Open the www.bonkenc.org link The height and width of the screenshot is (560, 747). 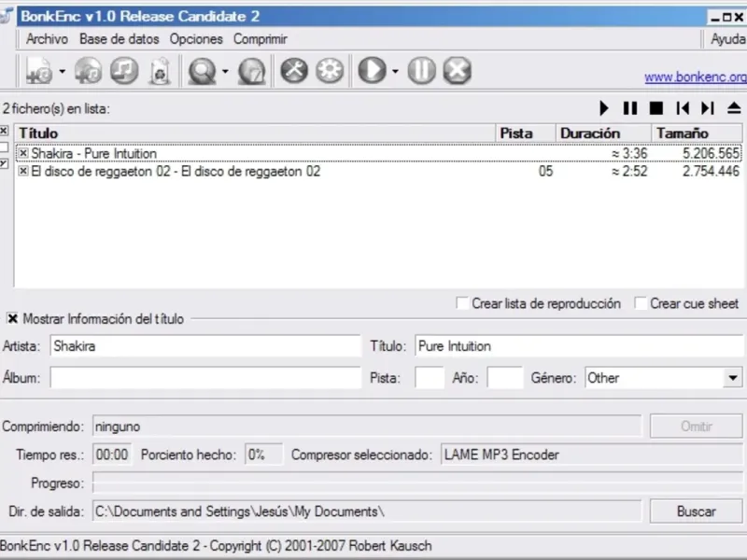tap(696, 77)
